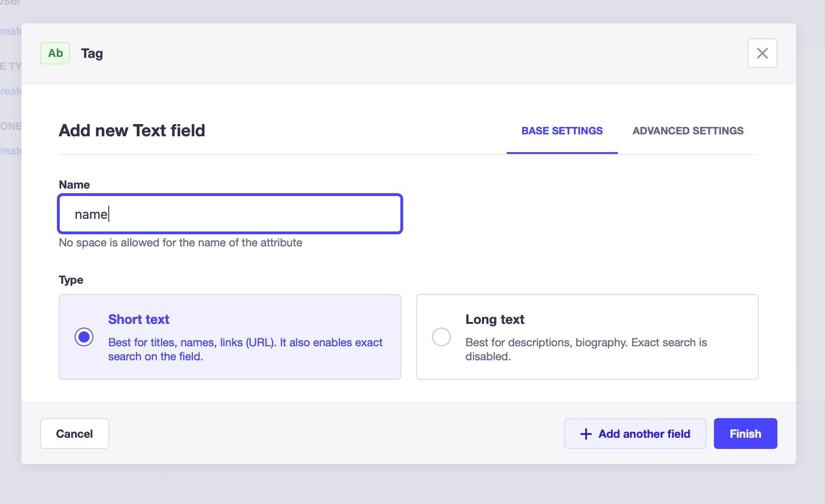Switch to the Advanced Settings tab

(688, 131)
